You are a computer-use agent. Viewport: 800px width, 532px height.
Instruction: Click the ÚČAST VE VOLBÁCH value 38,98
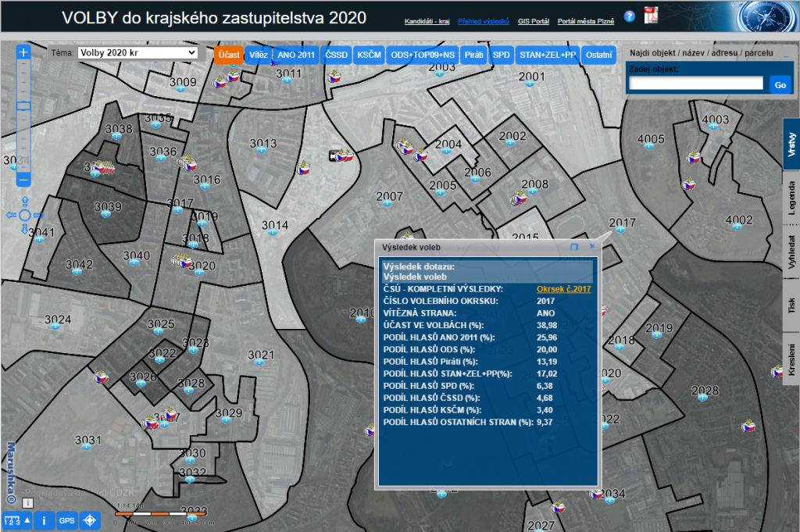tap(547, 325)
